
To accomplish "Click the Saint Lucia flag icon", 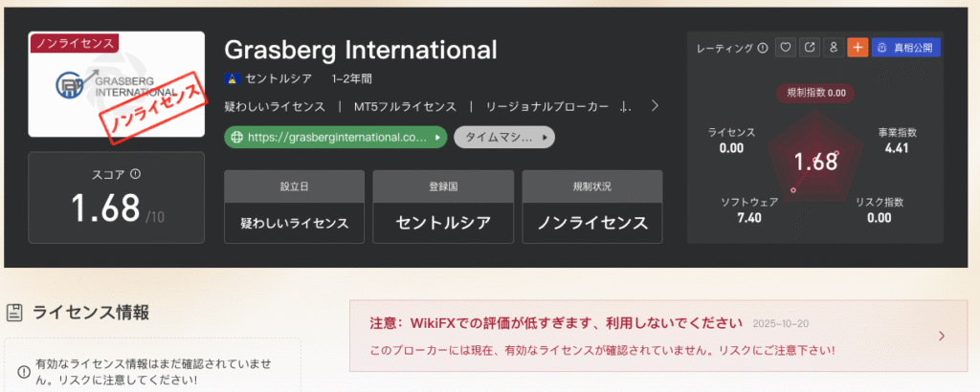I will click(x=230, y=77).
